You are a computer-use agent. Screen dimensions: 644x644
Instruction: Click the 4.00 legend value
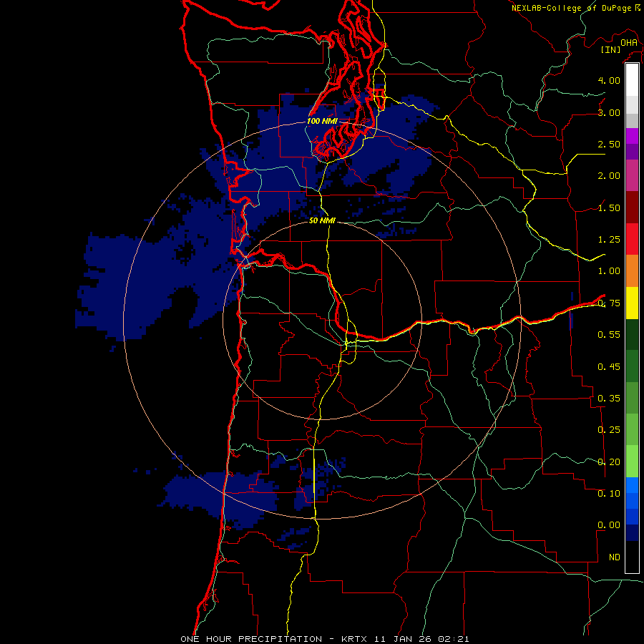click(609, 80)
